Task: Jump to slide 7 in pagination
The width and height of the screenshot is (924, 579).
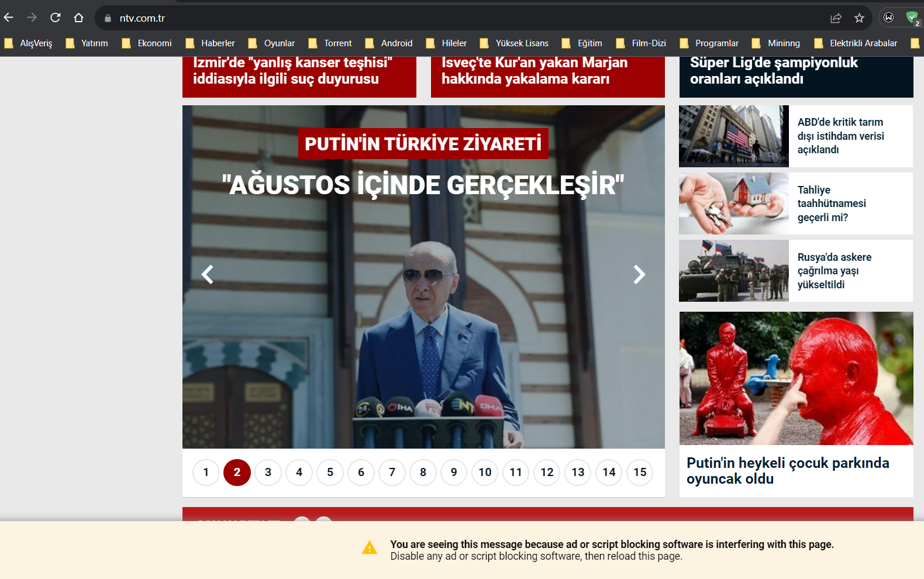Action: (392, 472)
